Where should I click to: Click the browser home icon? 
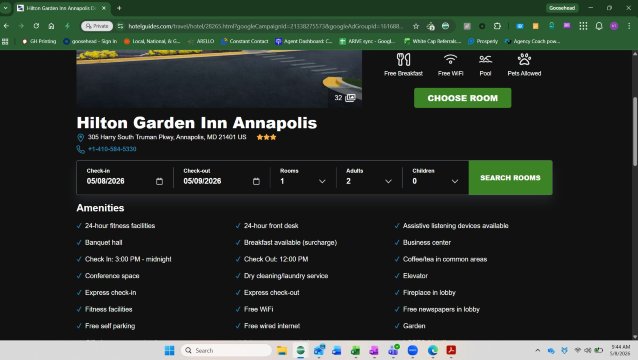coord(51,26)
